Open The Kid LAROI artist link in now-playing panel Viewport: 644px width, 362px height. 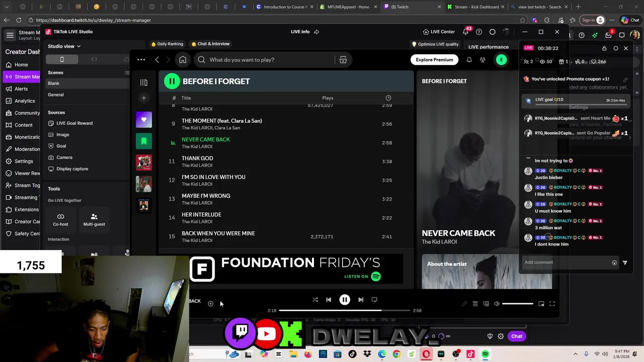(x=439, y=242)
